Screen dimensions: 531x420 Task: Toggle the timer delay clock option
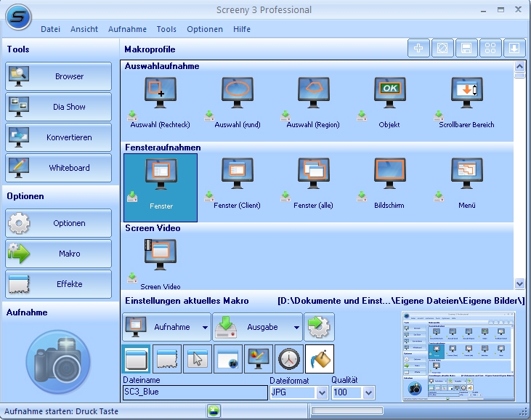coord(289,359)
